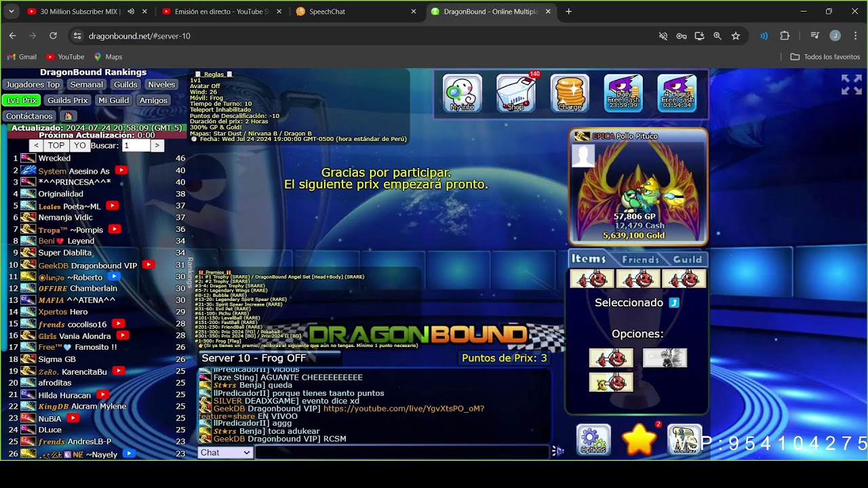
Task: Switch to Emisión en directo YouTube tab
Action: pyautogui.click(x=222, y=12)
